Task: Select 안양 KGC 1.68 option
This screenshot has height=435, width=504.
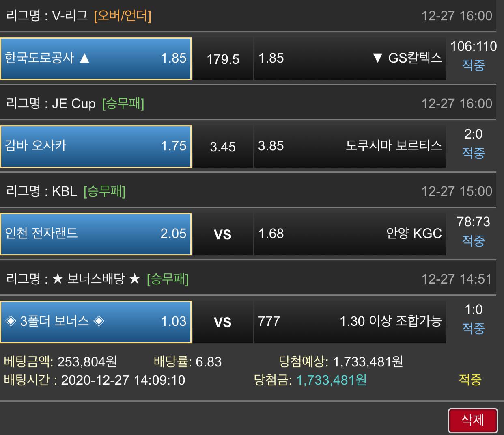Action: point(350,234)
